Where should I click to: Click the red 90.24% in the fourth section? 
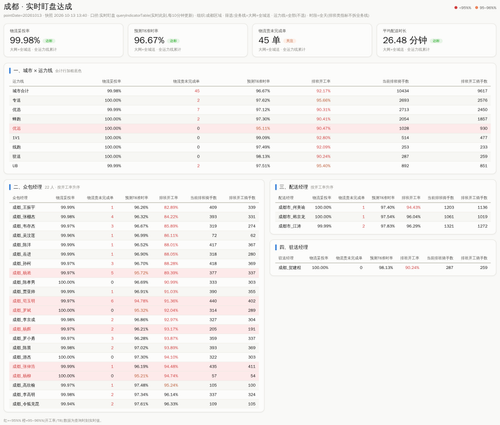pos(412,268)
